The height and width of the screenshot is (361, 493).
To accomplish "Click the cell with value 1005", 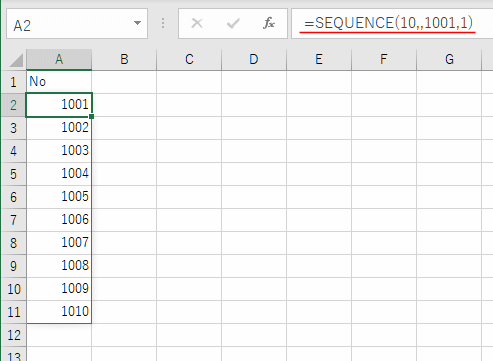I will coord(59,197).
